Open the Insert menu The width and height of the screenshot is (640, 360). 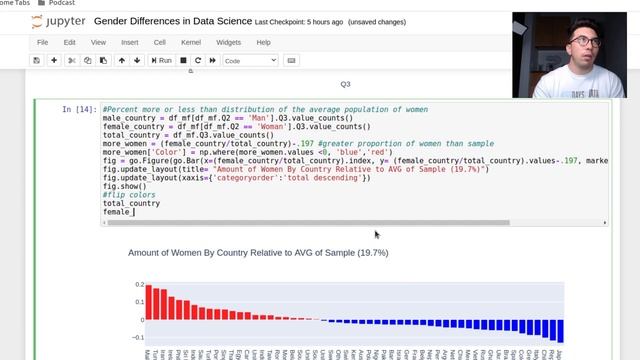[130, 42]
